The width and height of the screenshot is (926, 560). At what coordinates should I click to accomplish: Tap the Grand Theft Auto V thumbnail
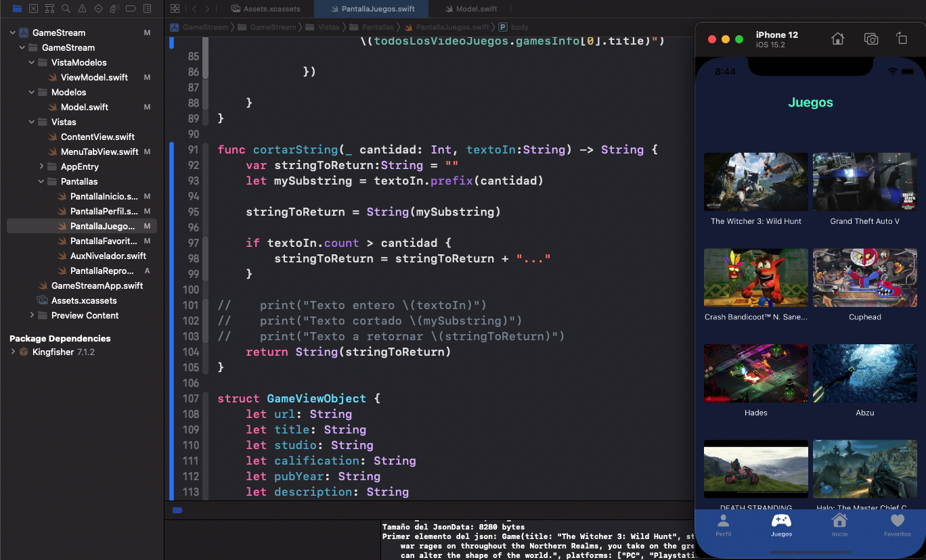pos(865,182)
